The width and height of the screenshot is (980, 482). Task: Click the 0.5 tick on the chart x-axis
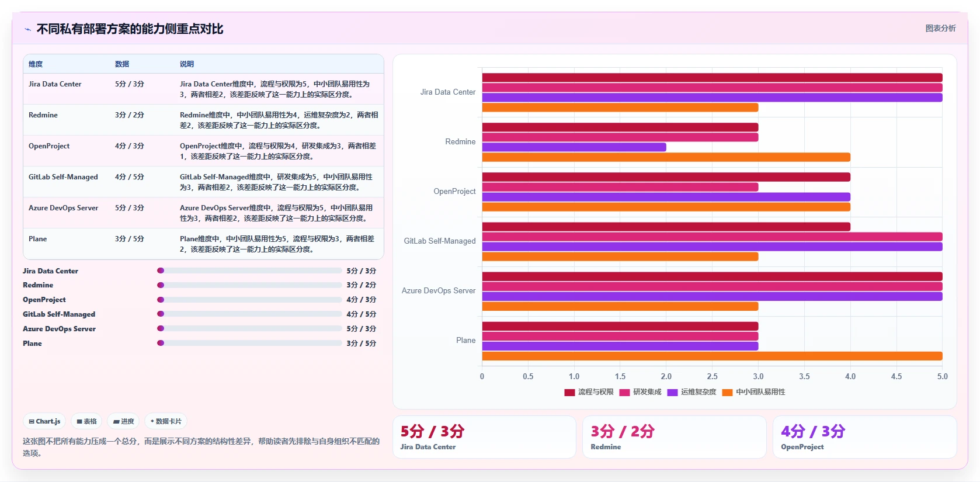(528, 377)
